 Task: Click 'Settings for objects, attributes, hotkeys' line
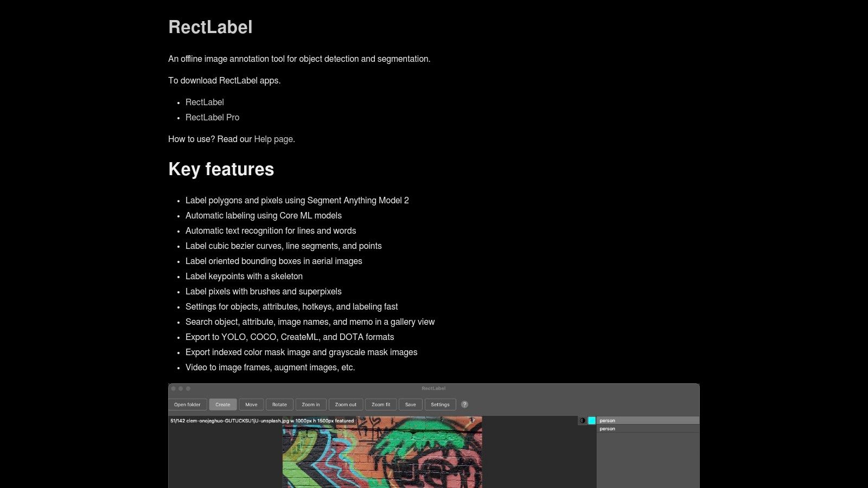coord(292,306)
